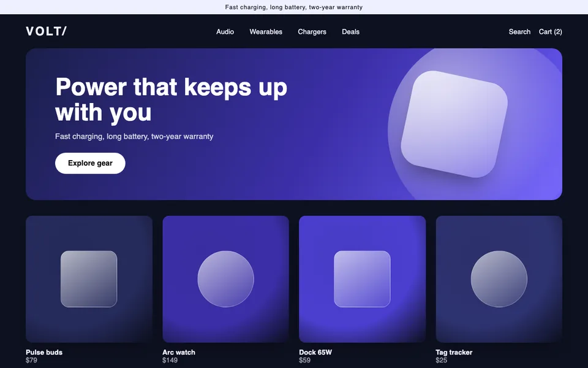Select the Dock 65W product name
The height and width of the screenshot is (368, 588).
pyautogui.click(x=315, y=352)
